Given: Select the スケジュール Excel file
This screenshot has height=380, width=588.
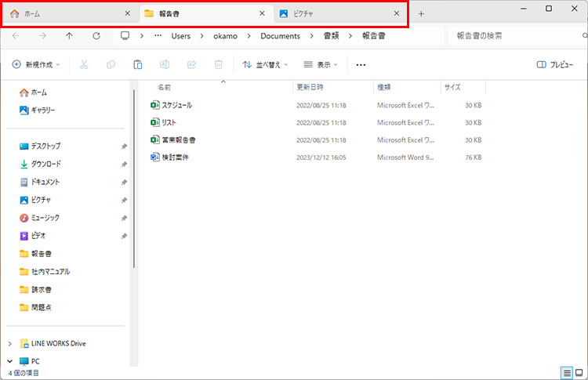Looking at the screenshot, I should point(176,105).
